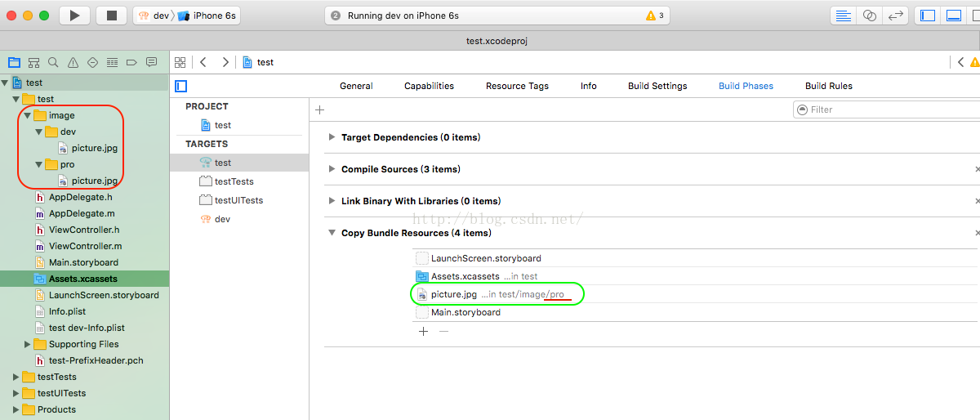This screenshot has width=980, height=420.
Task: Add a new build phase
Action: coord(319,109)
